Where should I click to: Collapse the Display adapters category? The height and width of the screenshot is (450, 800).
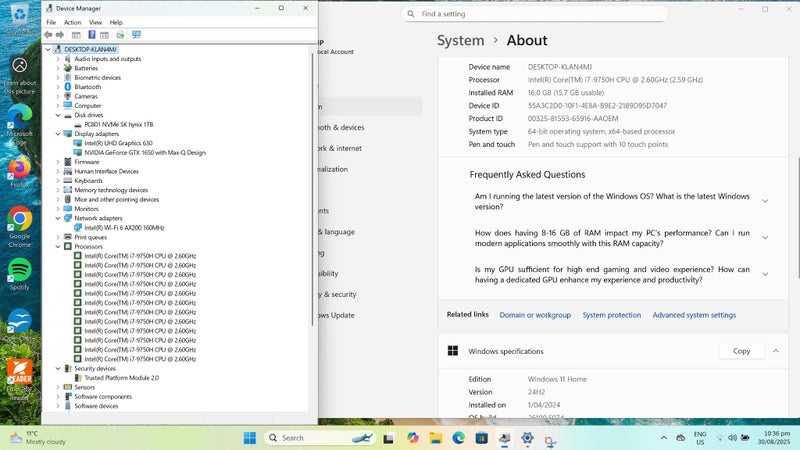58,134
